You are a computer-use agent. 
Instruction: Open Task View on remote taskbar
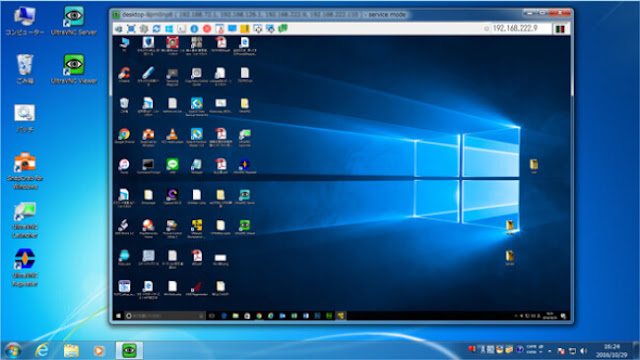pyautogui.click(x=212, y=316)
